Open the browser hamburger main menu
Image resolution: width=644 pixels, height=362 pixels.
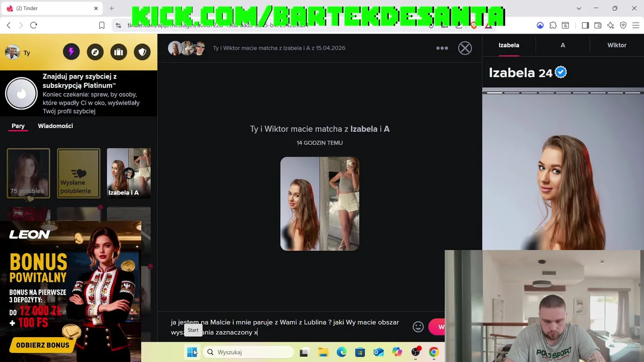(x=635, y=25)
